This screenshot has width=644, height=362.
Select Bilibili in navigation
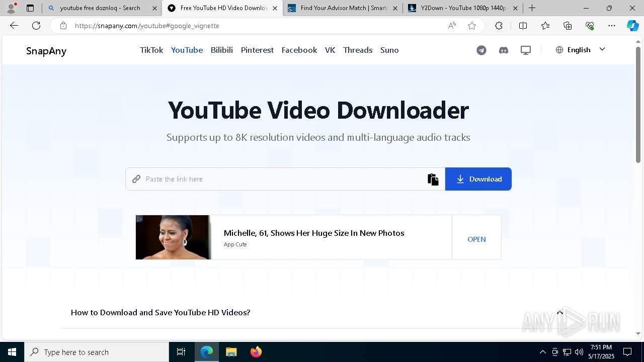[222, 50]
